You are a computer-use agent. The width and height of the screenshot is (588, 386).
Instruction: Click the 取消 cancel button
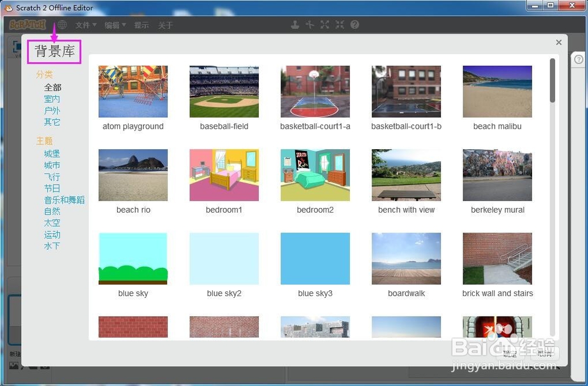click(x=544, y=354)
